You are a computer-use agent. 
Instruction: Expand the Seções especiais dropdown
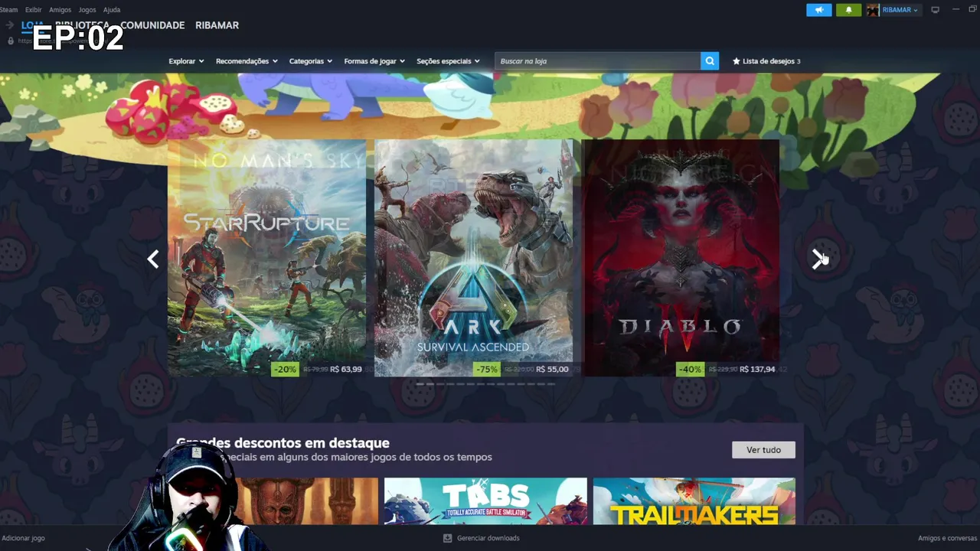tap(448, 61)
